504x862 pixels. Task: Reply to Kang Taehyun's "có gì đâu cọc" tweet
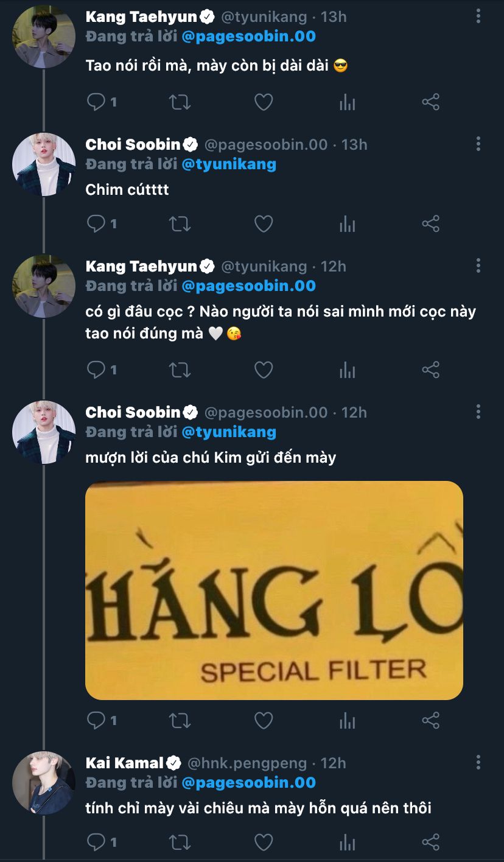click(x=96, y=370)
